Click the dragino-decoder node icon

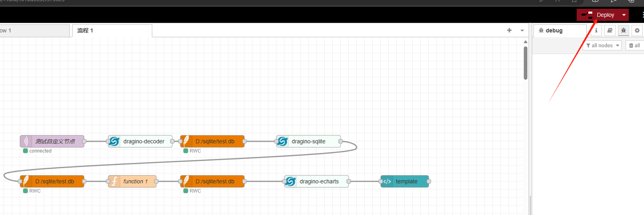point(114,141)
